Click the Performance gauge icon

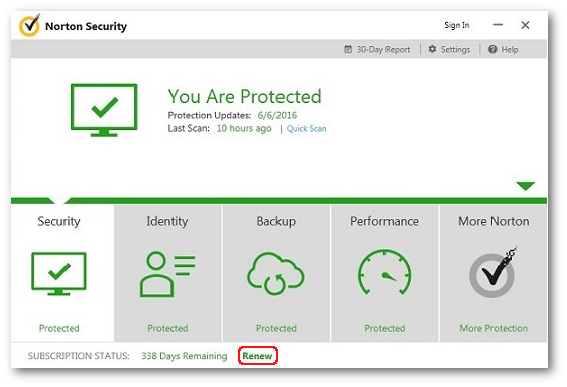click(x=385, y=272)
